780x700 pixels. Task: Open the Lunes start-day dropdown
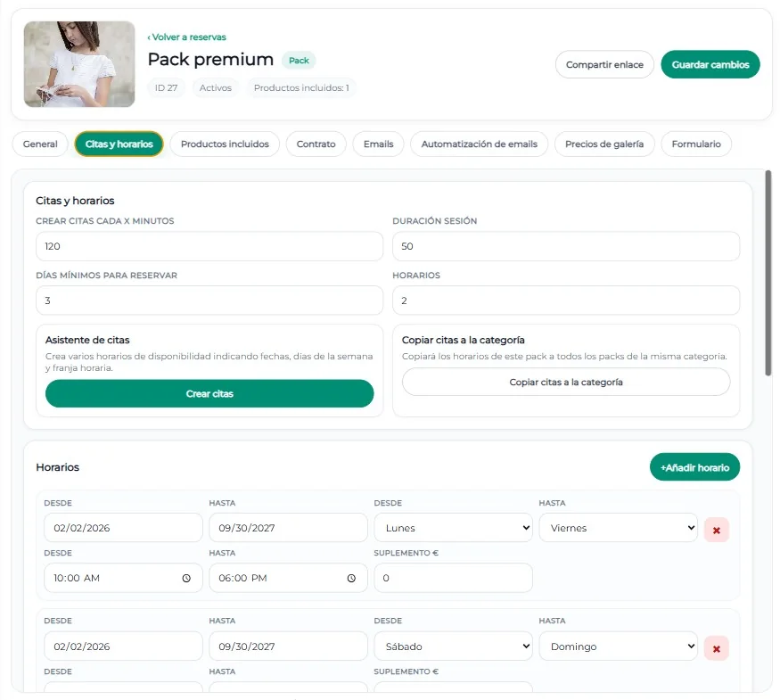point(453,528)
